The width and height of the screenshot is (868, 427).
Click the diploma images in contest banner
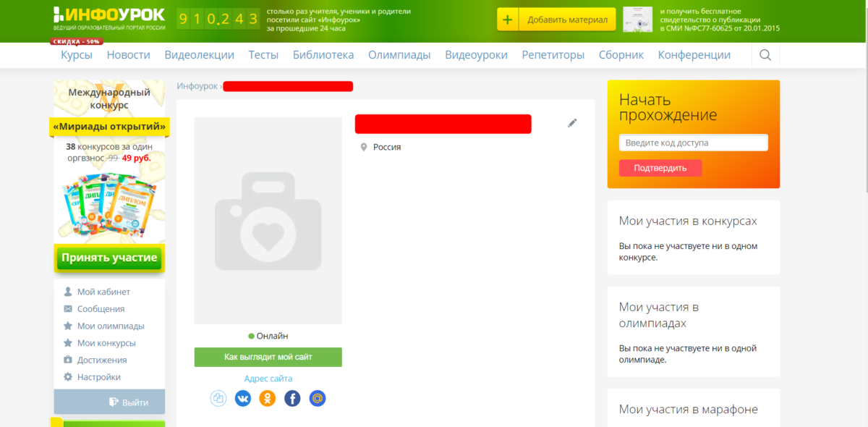[109, 205]
